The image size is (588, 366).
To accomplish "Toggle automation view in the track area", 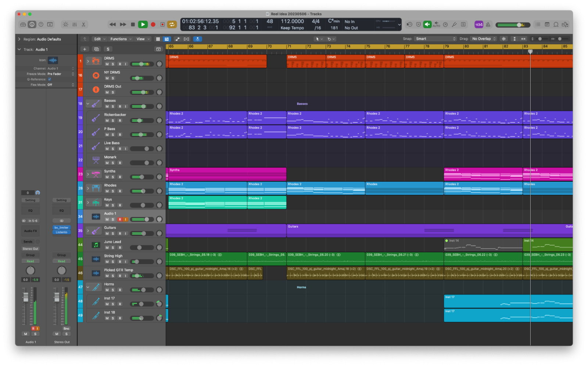I will (178, 39).
